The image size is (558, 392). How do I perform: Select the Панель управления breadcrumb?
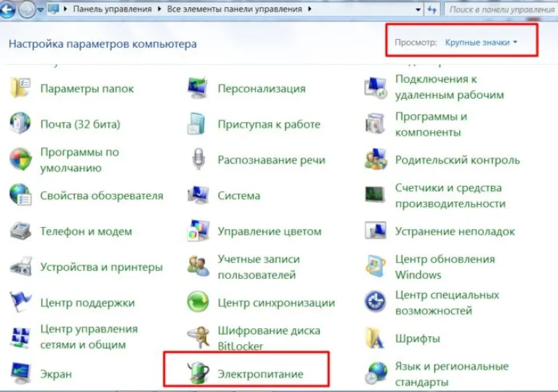113,9
